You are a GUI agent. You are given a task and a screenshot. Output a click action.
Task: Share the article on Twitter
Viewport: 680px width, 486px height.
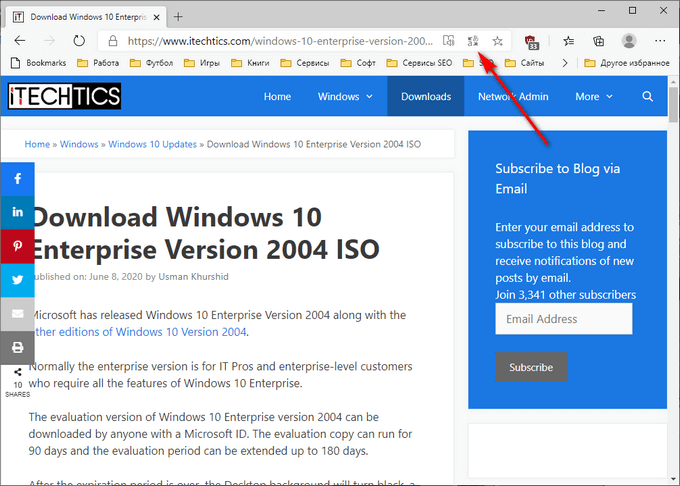pos(17,280)
